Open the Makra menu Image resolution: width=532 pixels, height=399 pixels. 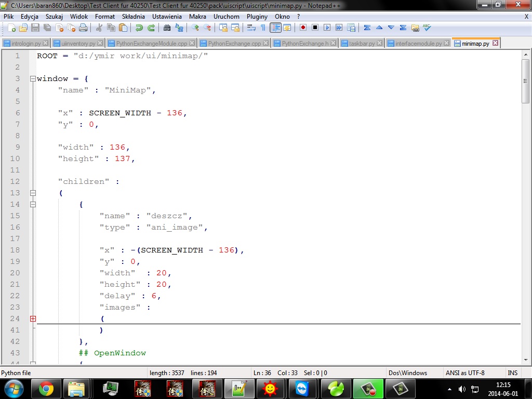[197, 16]
